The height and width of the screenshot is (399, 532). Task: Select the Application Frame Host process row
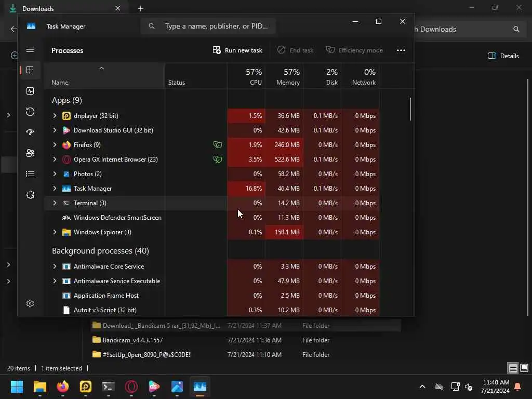pos(212,296)
